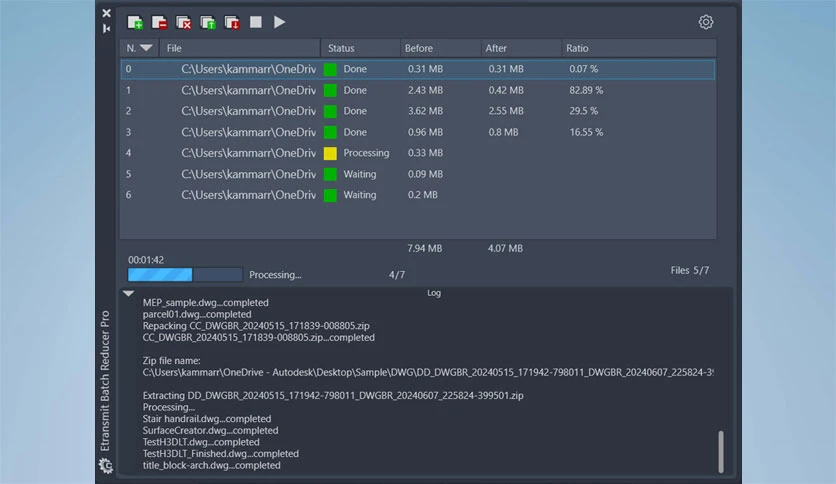The width and height of the screenshot is (836, 484).
Task: Start processing with the play button
Action: pyautogui.click(x=279, y=22)
